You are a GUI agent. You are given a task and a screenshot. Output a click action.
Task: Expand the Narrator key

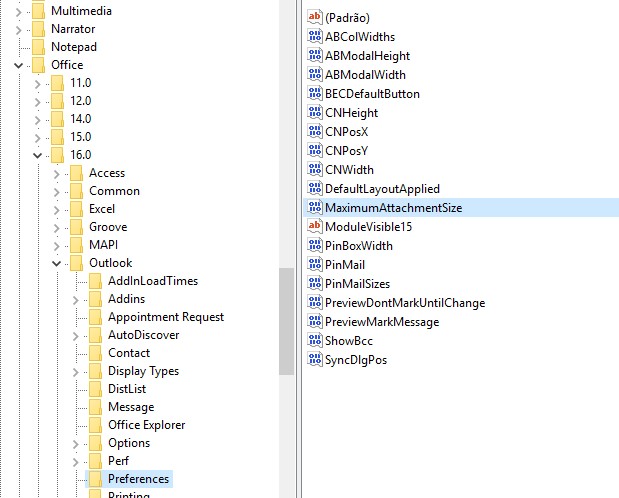(x=19, y=29)
